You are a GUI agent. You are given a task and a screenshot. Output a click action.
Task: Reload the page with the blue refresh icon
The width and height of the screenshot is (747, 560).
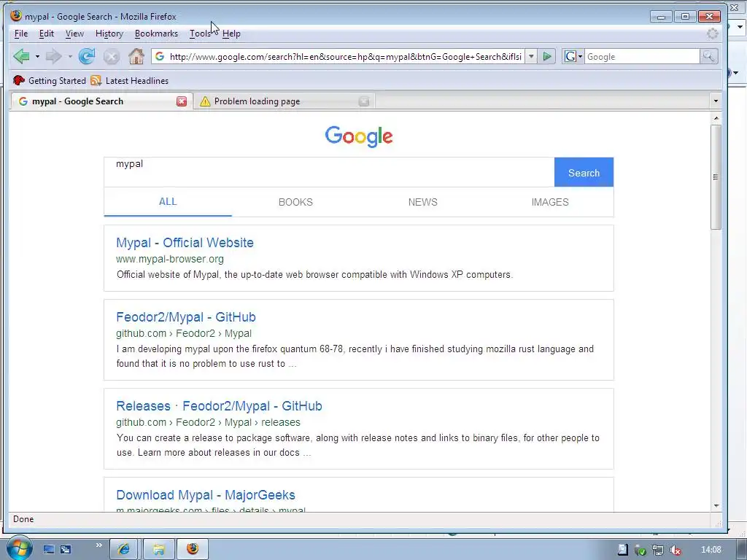87,56
